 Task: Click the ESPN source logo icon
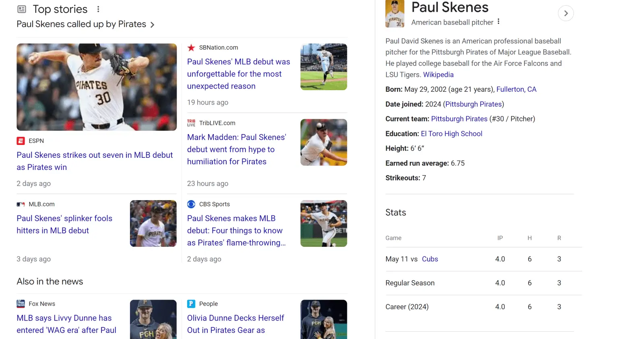tap(21, 141)
